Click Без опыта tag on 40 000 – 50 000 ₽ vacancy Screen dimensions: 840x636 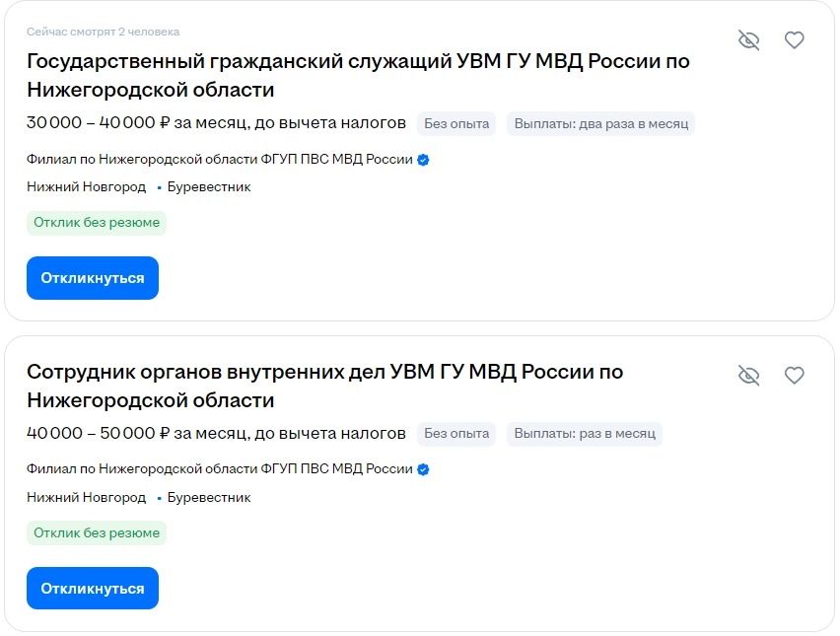tap(456, 434)
